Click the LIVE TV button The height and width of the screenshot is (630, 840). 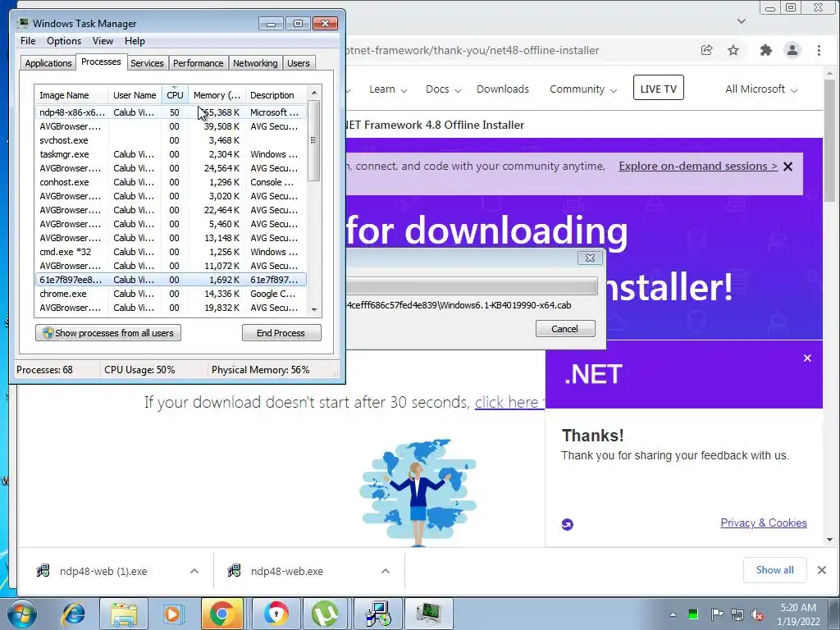(659, 89)
